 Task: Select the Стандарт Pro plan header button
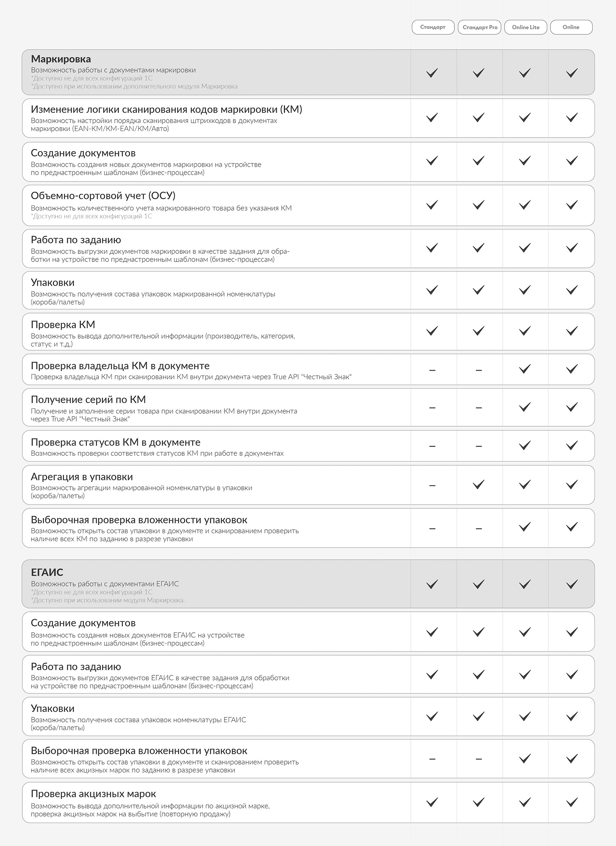click(x=480, y=27)
